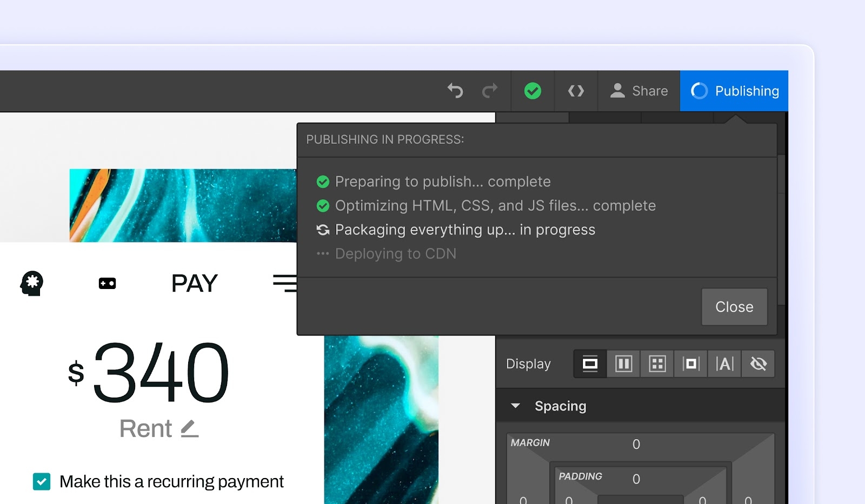Select the block display option
This screenshot has height=504, width=865.
pos(590,364)
